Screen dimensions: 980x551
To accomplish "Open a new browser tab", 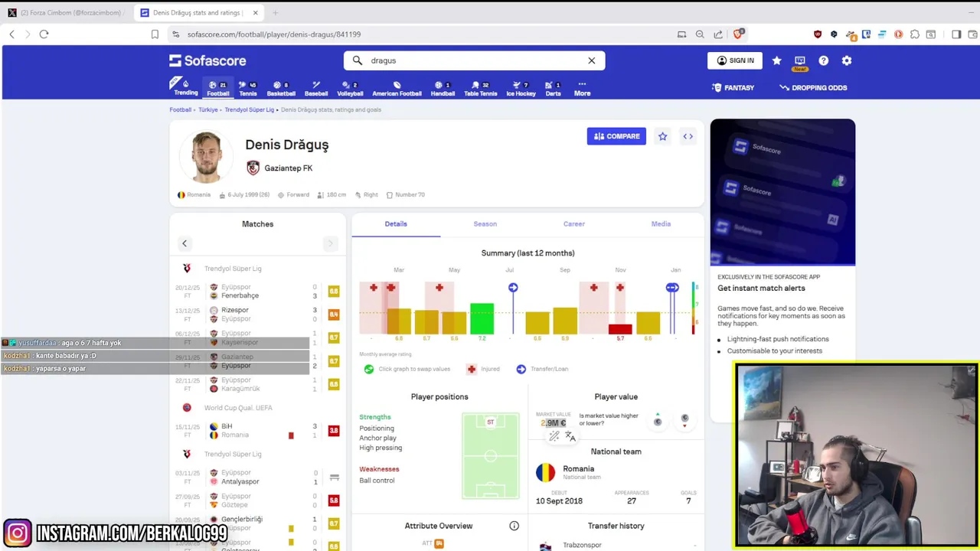I will click(275, 12).
